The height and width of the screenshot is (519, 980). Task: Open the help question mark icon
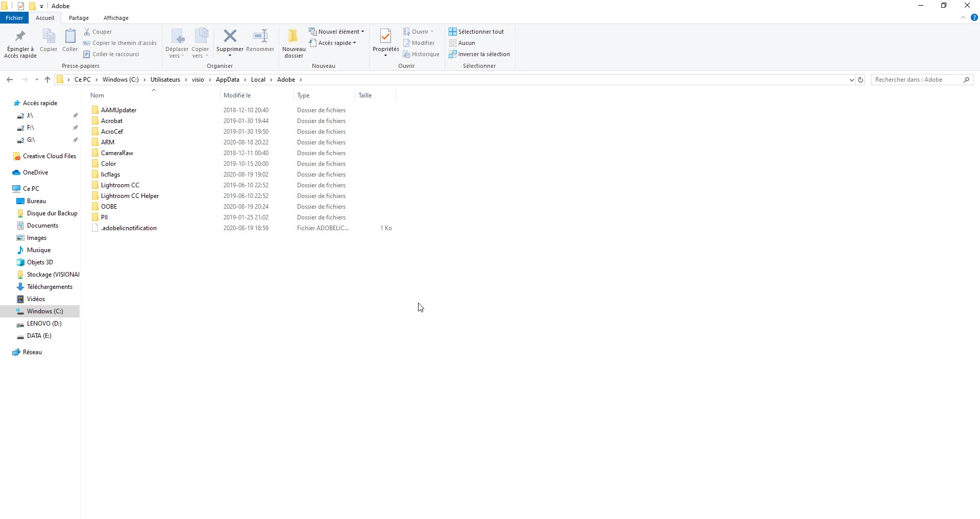click(974, 17)
